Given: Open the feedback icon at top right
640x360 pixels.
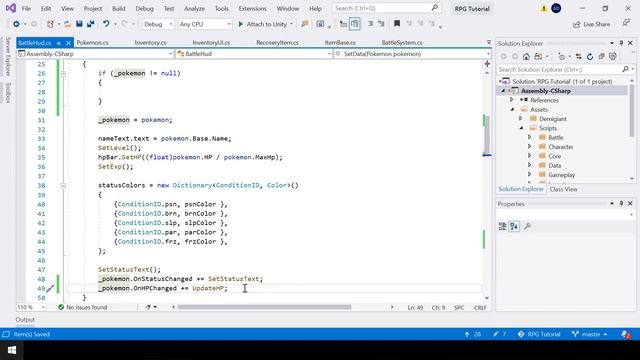Looking at the screenshot, I should [626, 24].
